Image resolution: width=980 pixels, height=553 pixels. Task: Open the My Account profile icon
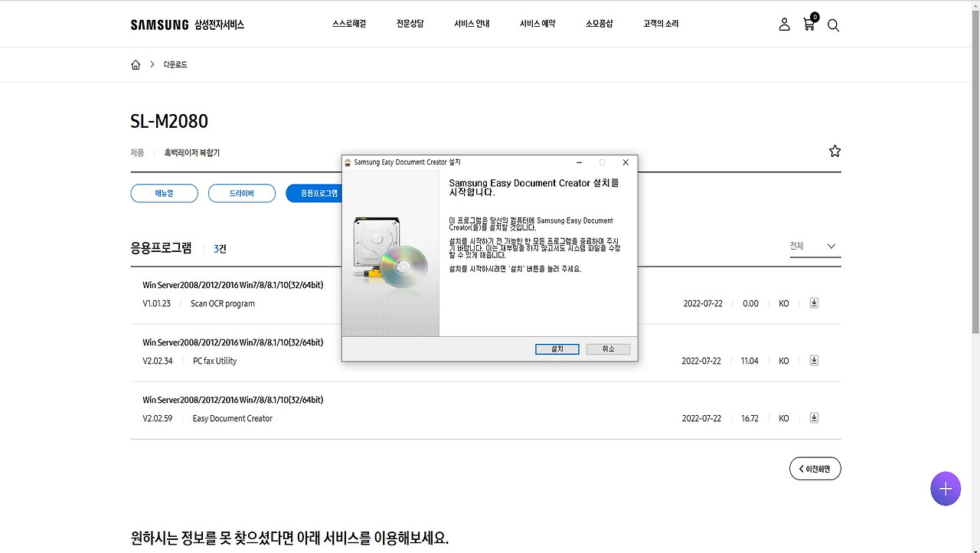(784, 24)
